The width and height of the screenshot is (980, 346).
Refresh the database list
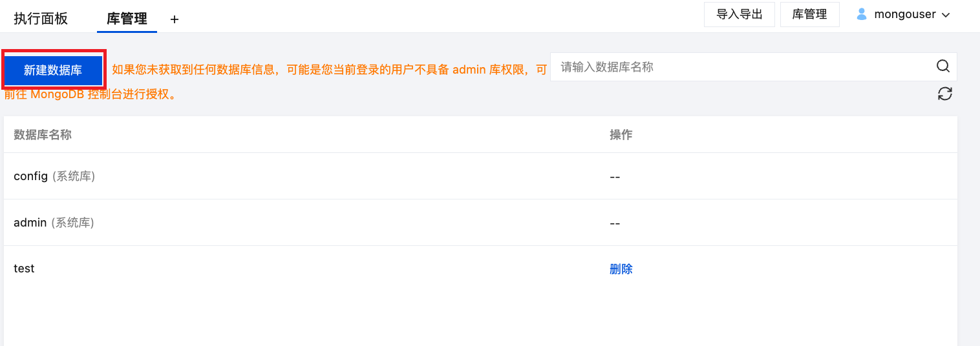[x=945, y=94]
